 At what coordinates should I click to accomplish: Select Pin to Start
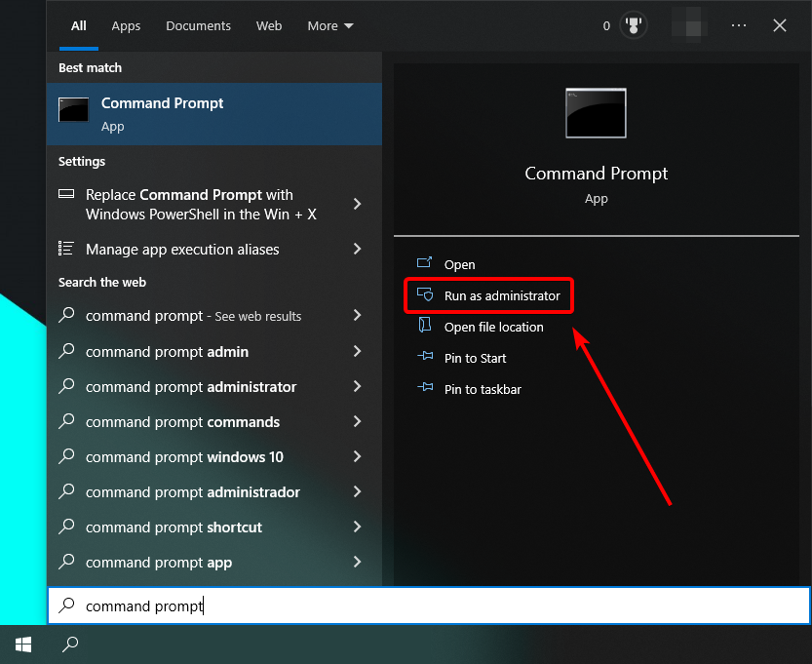point(475,358)
